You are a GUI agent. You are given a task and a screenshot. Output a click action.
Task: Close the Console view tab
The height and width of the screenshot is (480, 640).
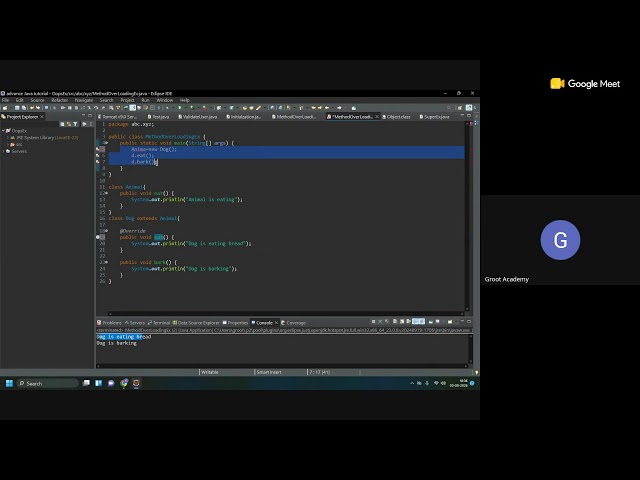coord(276,323)
